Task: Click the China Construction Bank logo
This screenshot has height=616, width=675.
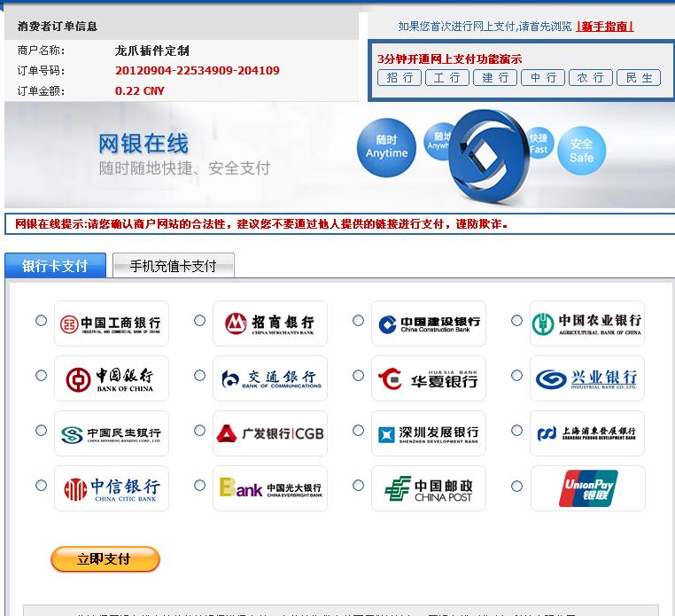Action: (x=429, y=324)
